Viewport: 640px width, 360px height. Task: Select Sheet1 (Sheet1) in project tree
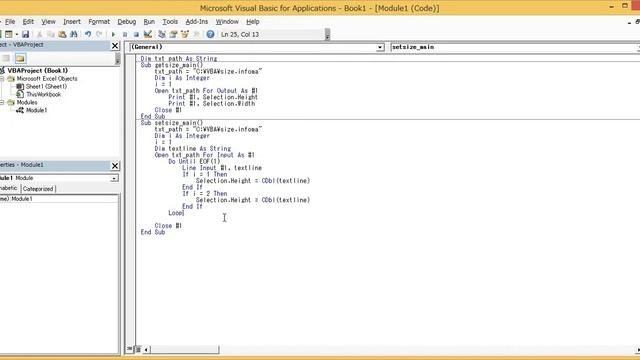46,87
